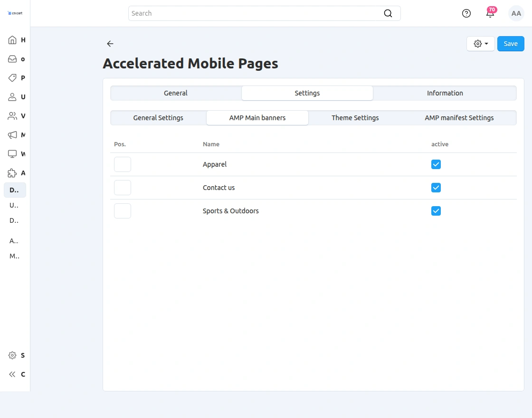Click the cs cart logo
Image resolution: width=532 pixels, height=418 pixels.
click(x=15, y=13)
